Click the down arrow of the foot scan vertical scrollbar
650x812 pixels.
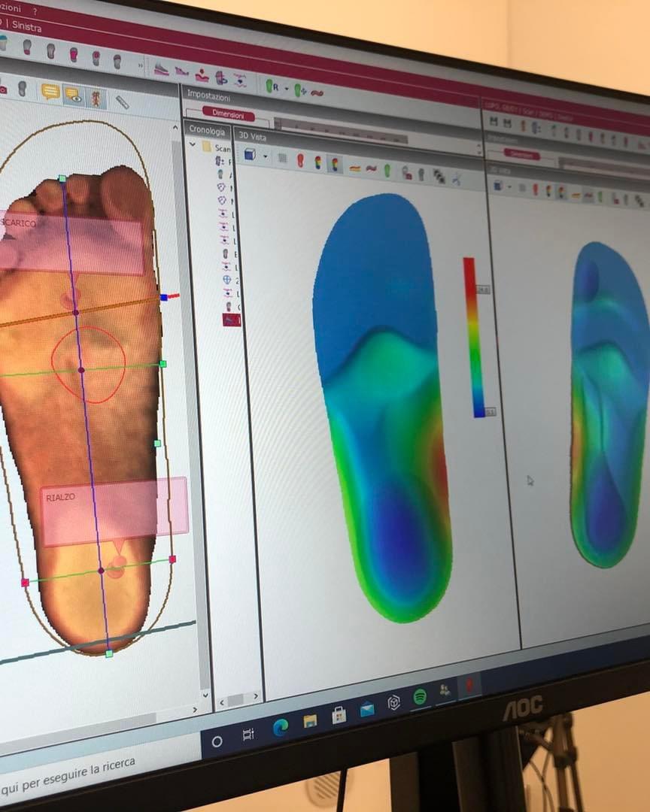point(205,695)
